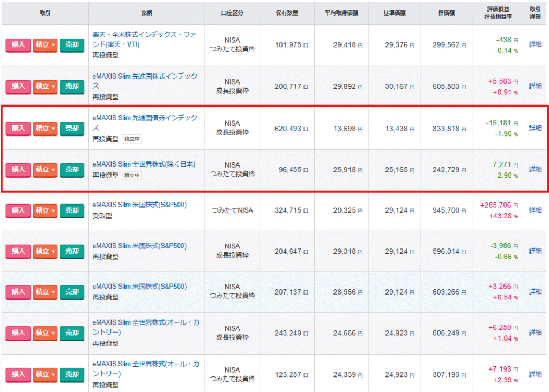The height and width of the screenshot is (392, 549).
Task: Click 売却 for S&P500 つみたて投資枠 row
Action: click(x=72, y=292)
